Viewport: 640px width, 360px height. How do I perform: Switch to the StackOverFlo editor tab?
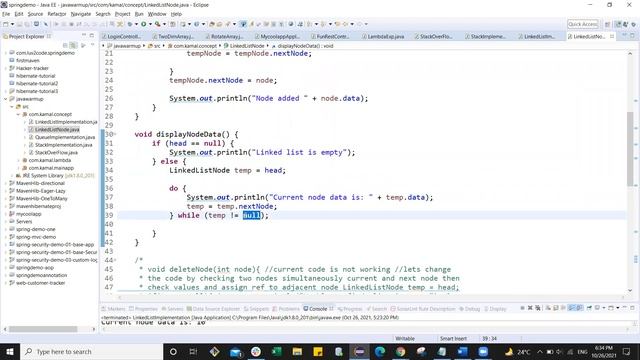click(x=436, y=36)
